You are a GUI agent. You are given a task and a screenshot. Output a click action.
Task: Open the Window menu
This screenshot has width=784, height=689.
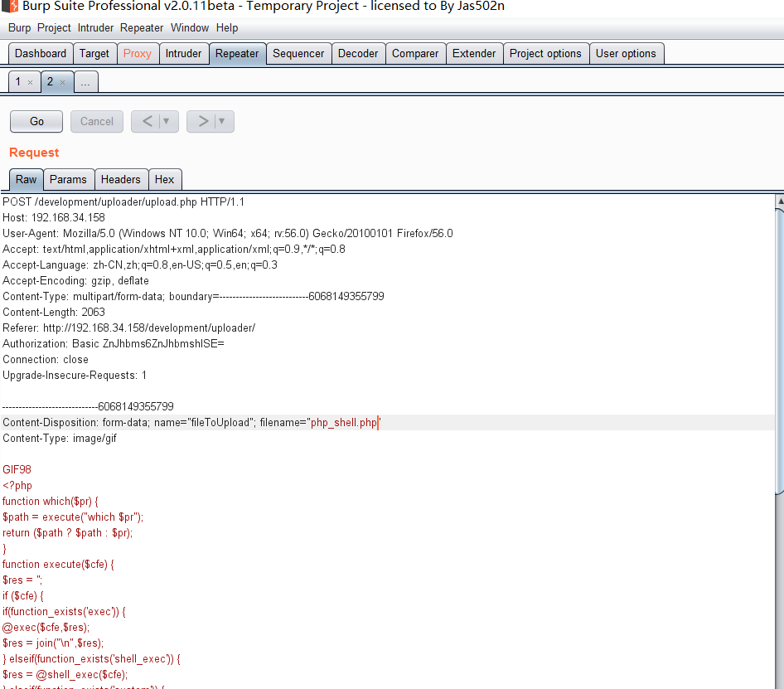(x=190, y=28)
